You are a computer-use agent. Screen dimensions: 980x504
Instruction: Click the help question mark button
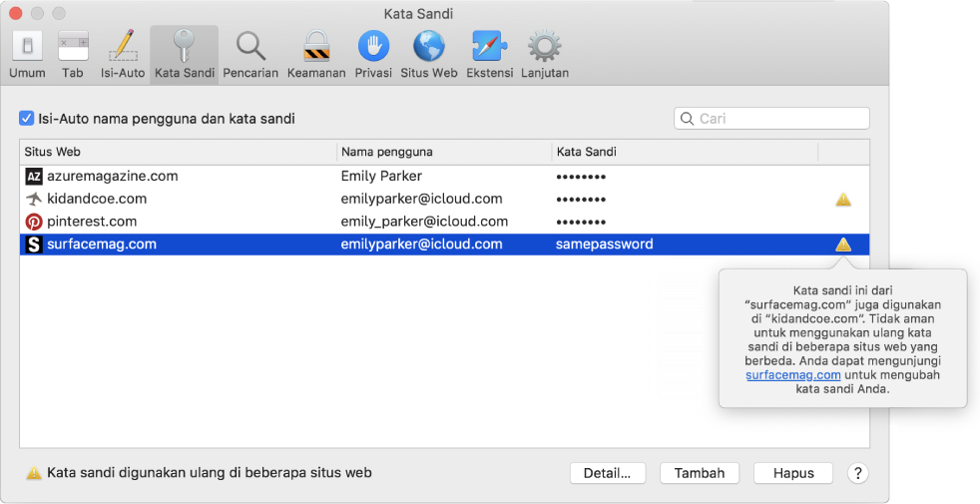tap(857, 473)
